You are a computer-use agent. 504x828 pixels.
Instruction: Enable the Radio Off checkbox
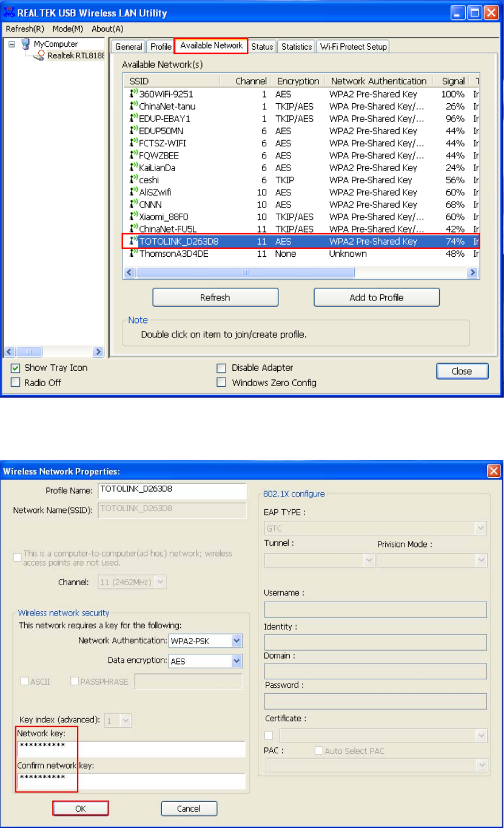16,382
